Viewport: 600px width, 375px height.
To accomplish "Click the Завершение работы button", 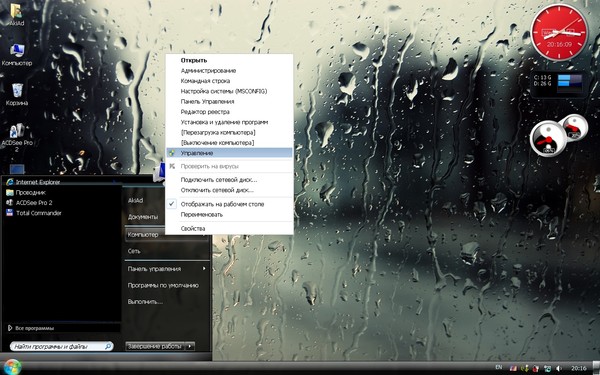I will [155, 346].
